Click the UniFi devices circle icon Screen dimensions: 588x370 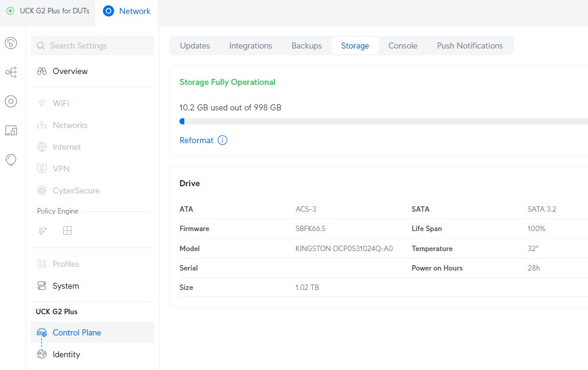tap(11, 101)
